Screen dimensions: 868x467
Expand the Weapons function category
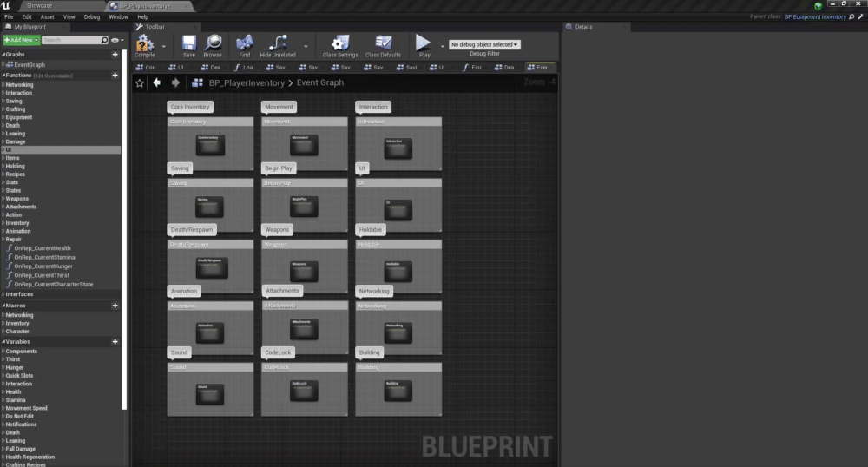[x=3, y=199]
